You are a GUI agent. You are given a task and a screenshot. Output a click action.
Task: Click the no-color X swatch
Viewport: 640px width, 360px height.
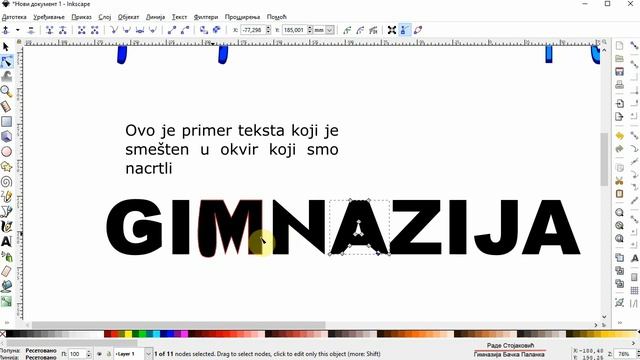pos(3,334)
